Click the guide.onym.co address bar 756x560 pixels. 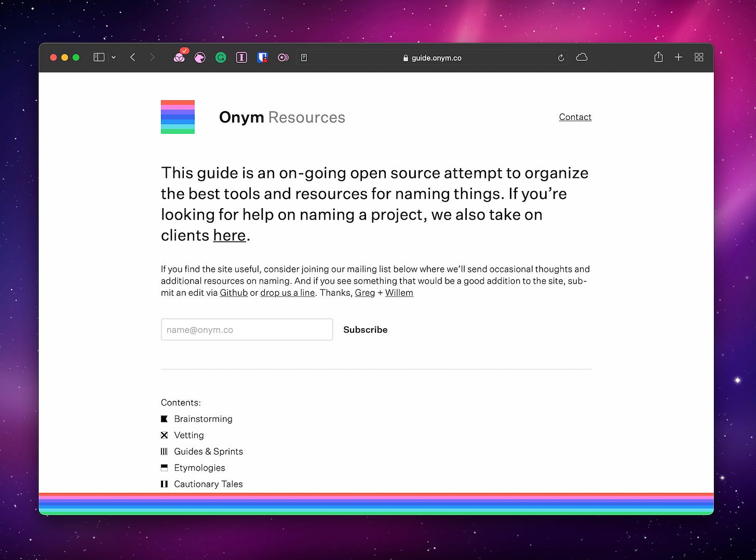pyautogui.click(x=432, y=58)
